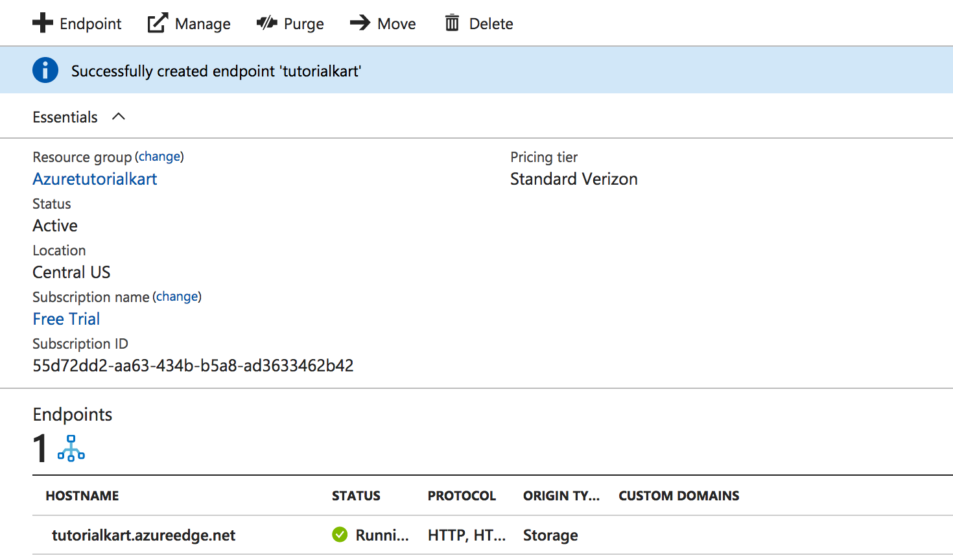Open the Endpoints topology diagram icon

71,449
